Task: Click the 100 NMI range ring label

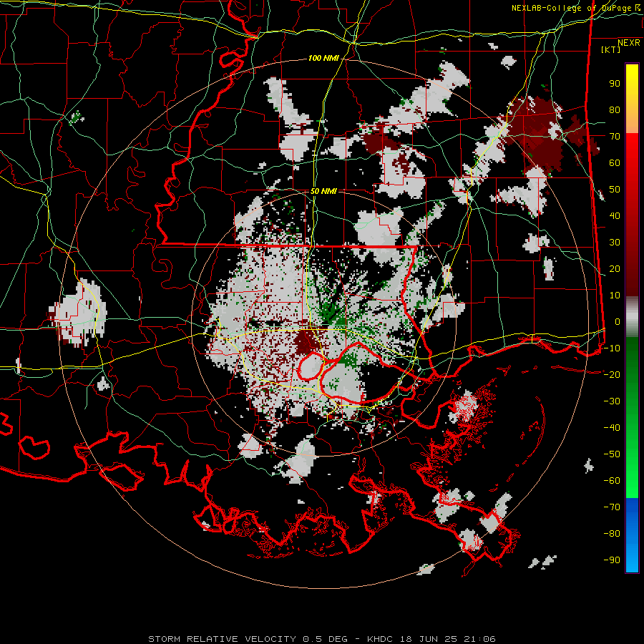Action: coord(323,59)
